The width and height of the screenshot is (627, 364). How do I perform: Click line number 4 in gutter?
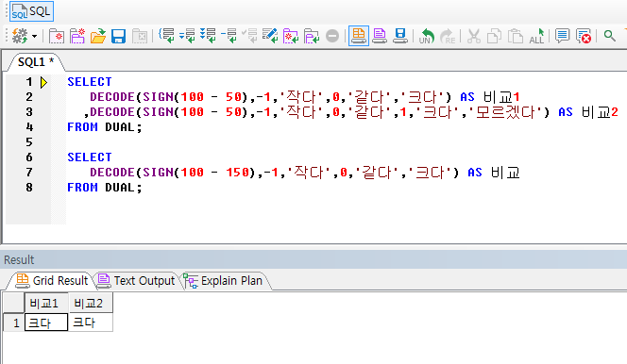click(x=29, y=127)
